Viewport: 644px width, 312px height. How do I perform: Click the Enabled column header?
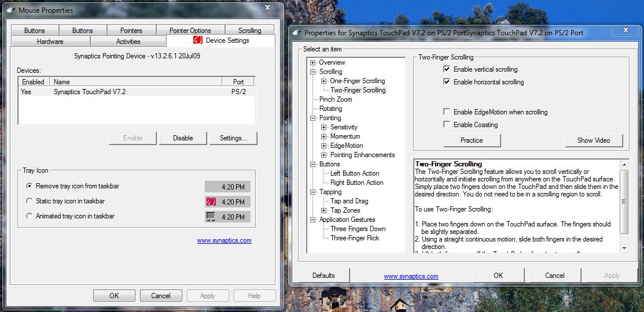click(x=35, y=82)
